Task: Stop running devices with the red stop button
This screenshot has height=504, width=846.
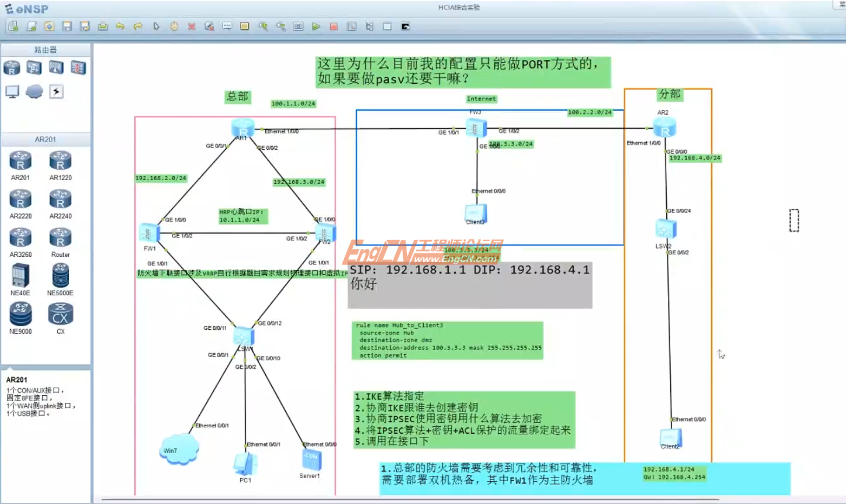Action: 333,26
